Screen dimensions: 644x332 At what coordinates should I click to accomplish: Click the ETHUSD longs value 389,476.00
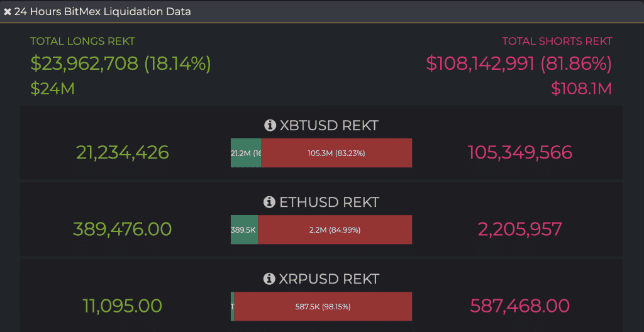[123, 230]
